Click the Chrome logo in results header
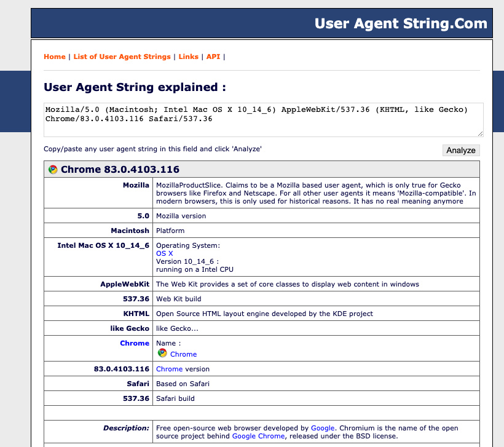Image resolution: width=504 pixels, height=447 pixels. pyautogui.click(x=53, y=170)
